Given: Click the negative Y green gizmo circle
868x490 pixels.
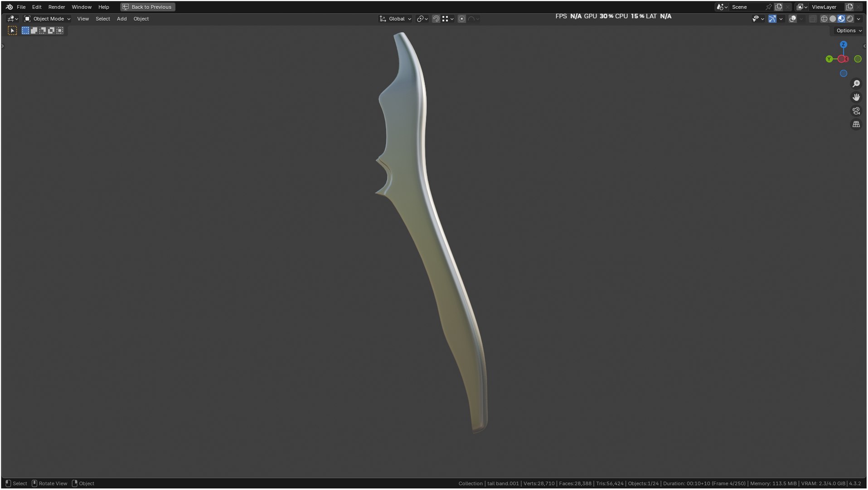Looking at the screenshot, I should click(858, 59).
